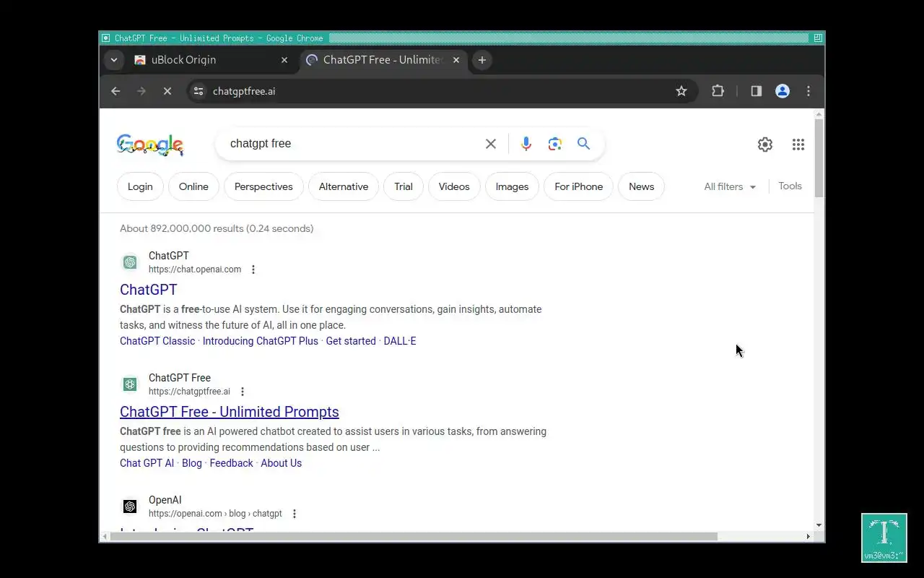
Task: Open more options for chatgptfree.ai result
Action: tap(243, 392)
